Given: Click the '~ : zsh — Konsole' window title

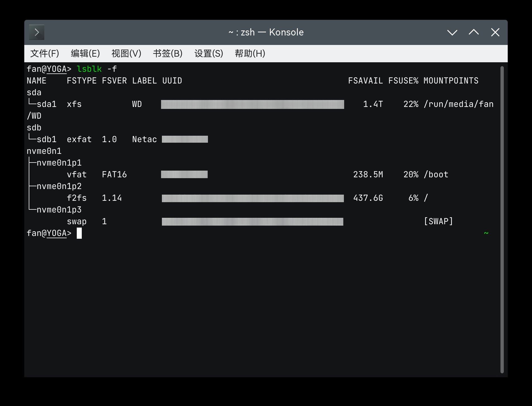Looking at the screenshot, I should pos(266,32).
